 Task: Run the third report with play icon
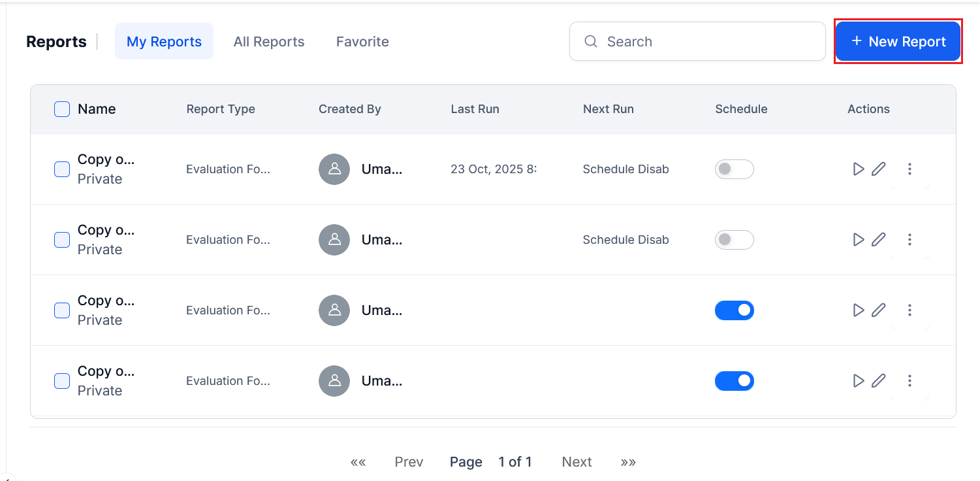click(858, 310)
